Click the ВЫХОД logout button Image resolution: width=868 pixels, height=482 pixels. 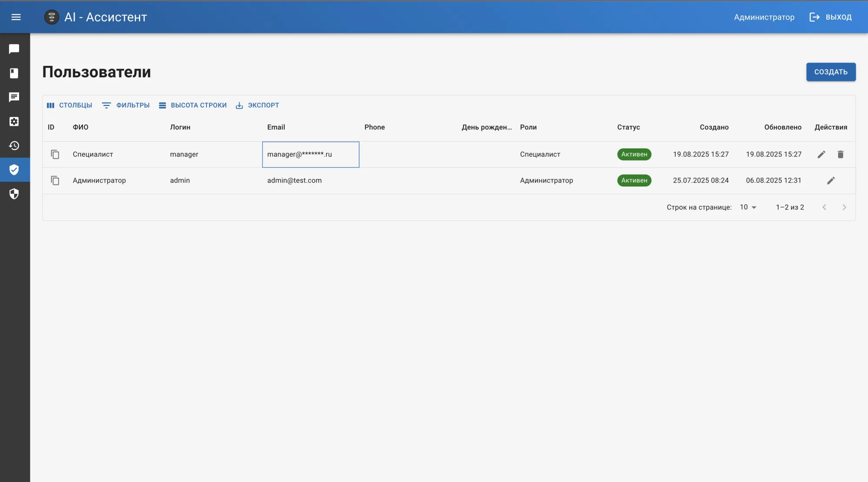(x=831, y=17)
